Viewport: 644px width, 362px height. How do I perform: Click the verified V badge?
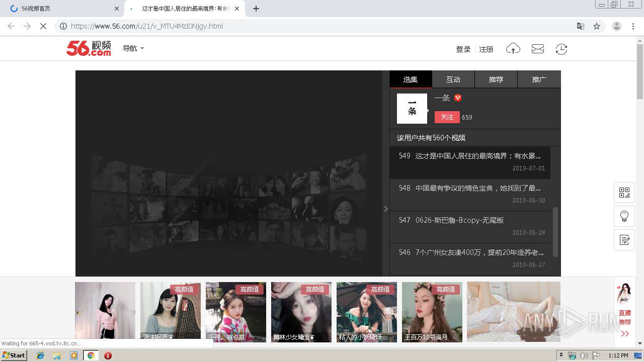click(x=458, y=98)
